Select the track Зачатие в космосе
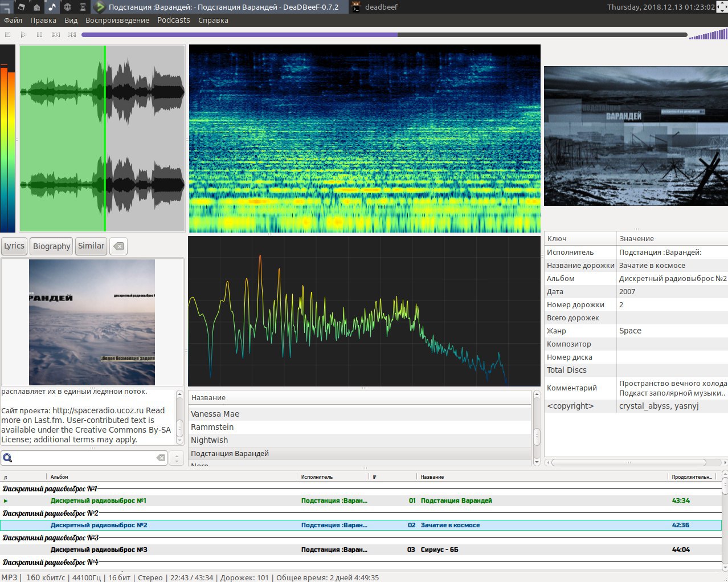Screen dimensions: 728x582 [361, 525]
